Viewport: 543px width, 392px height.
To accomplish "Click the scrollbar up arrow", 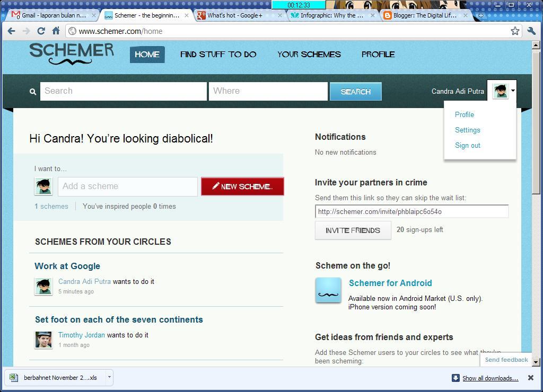I will pyautogui.click(x=536, y=45).
